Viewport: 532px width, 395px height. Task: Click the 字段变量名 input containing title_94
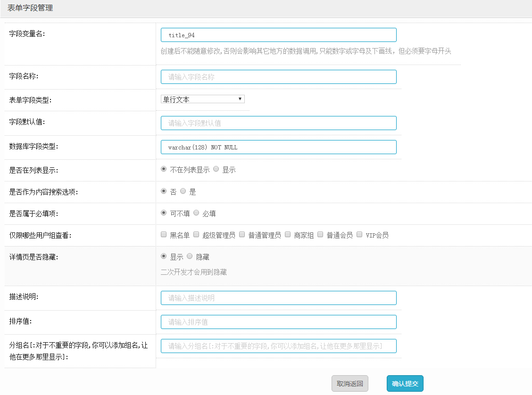278,35
